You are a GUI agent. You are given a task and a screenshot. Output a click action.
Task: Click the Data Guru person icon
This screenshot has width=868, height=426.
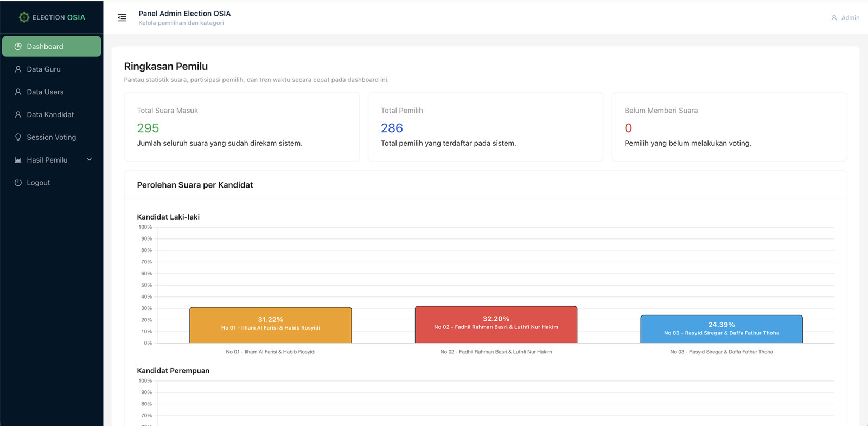click(x=18, y=69)
